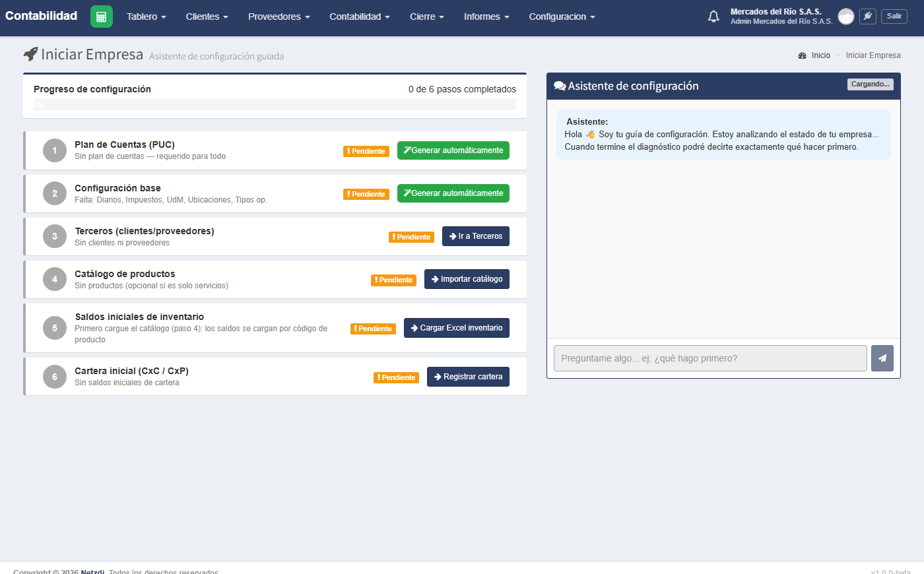Open the notifications bell

coord(713,16)
